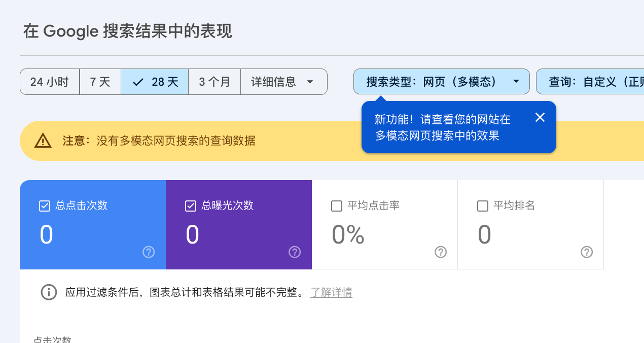
Task: Click help icon on 平均点击率 card
Action: [x=441, y=252]
